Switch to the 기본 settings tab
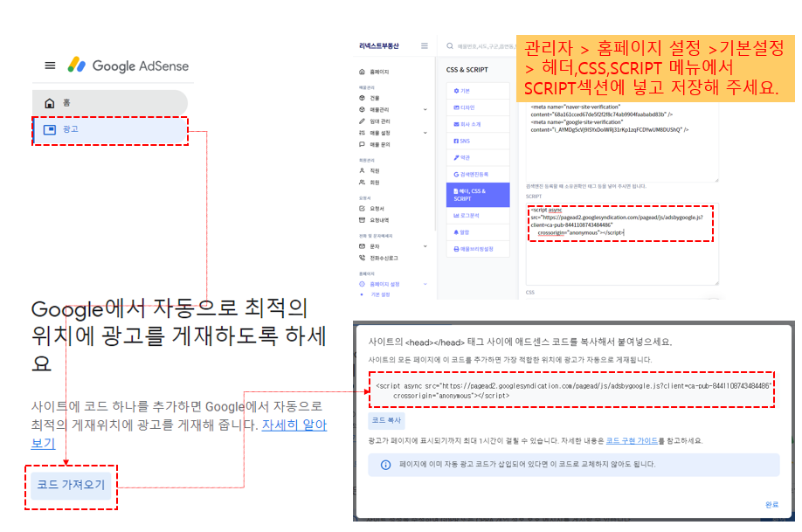 pyautogui.click(x=478, y=91)
